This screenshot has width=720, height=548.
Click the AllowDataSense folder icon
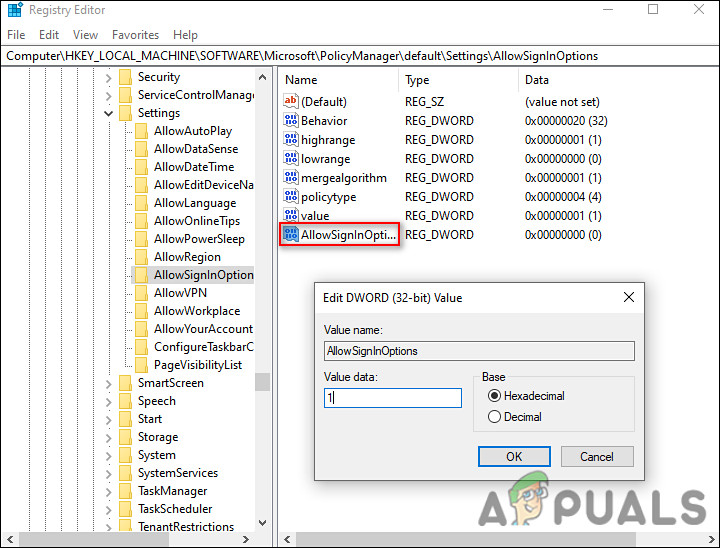pyautogui.click(x=141, y=149)
